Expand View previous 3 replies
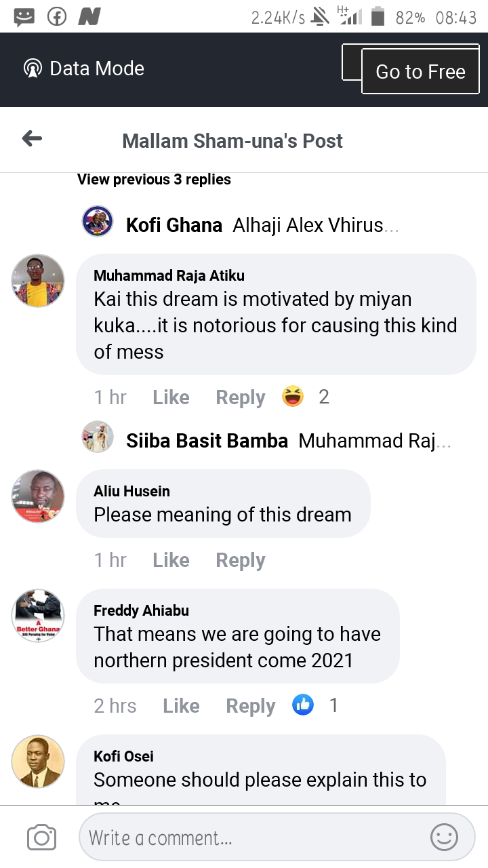The width and height of the screenshot is (488, 868). click(154, 180)
